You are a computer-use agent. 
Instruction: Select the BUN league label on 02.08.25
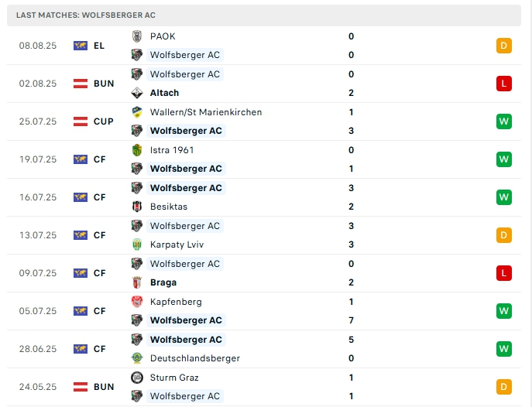[104, 84]
